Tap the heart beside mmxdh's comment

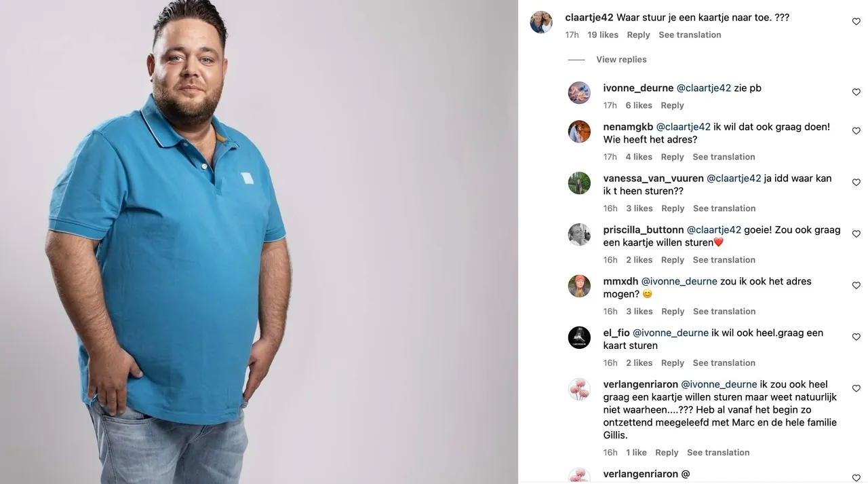pyautogui.click(x=856, y=286)
